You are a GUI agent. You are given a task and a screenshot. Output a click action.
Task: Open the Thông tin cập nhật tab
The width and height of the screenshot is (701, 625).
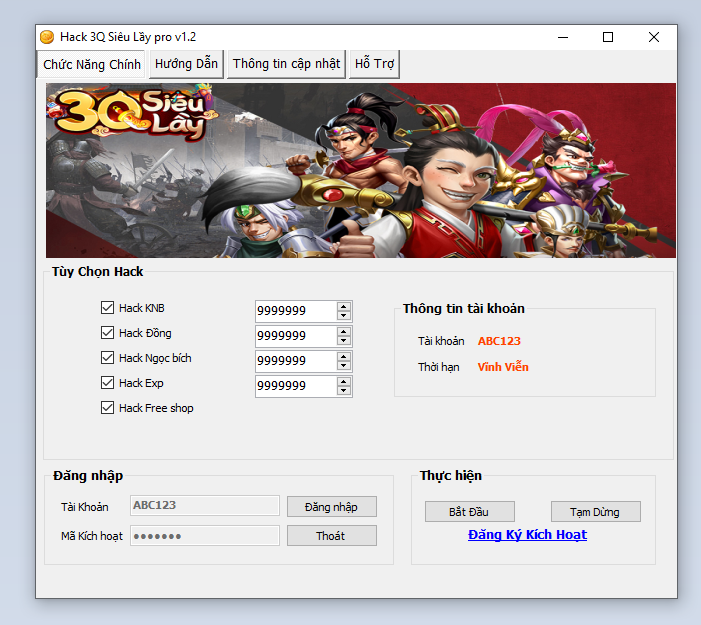click(286, 64)
